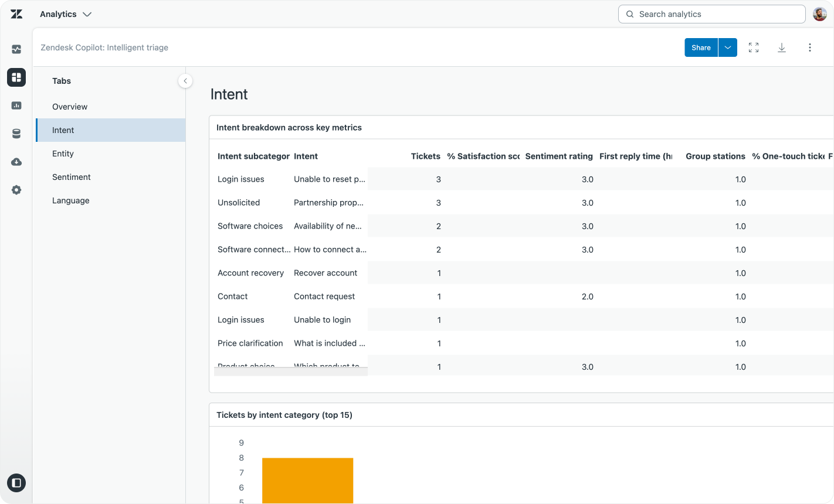Viewport: 834px width, 504px height.
Task: Open the admin settings gear icon
Action: [x=16, y=190]
